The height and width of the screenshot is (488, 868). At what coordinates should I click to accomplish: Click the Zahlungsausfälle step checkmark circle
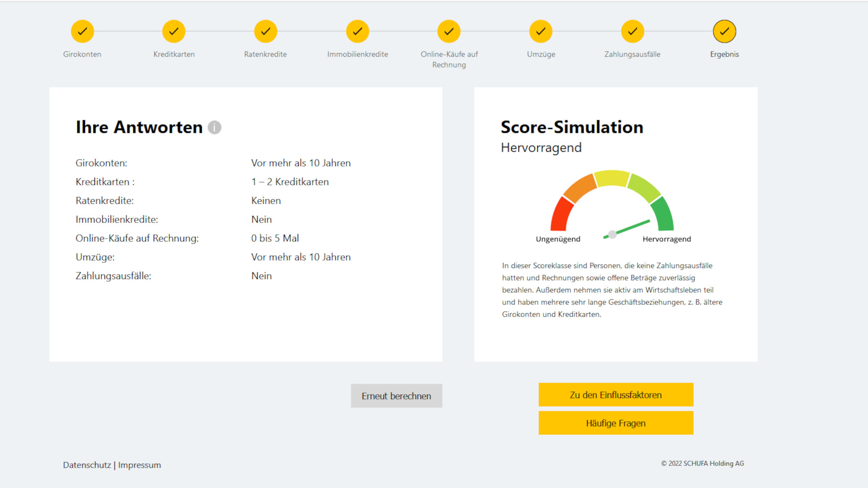pos(632,31)
